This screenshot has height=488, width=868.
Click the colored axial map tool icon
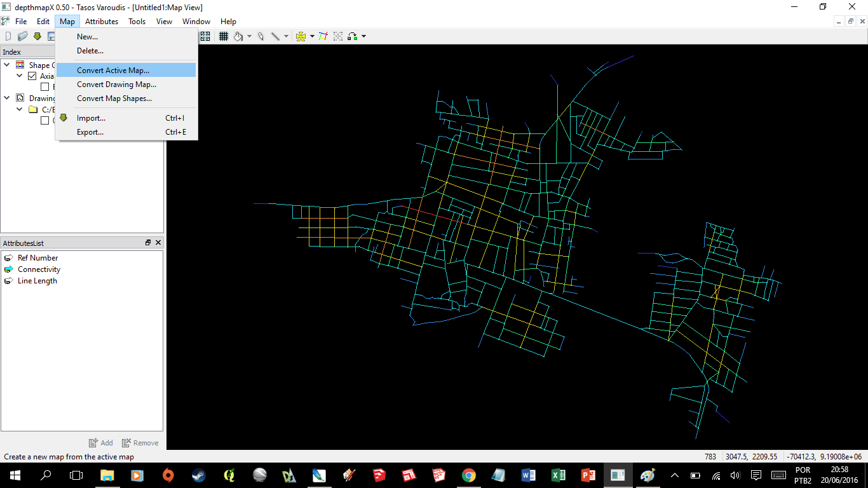coord(323,36)
